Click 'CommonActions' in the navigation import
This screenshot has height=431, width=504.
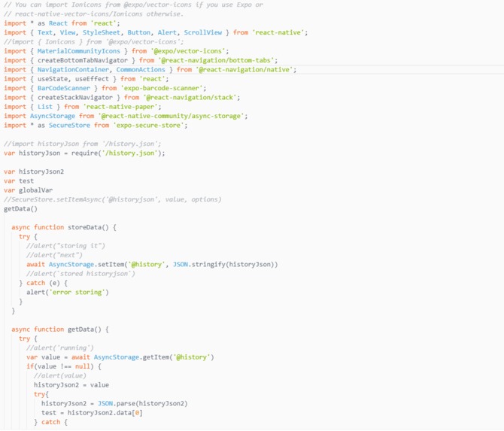[x=141, y=70]
